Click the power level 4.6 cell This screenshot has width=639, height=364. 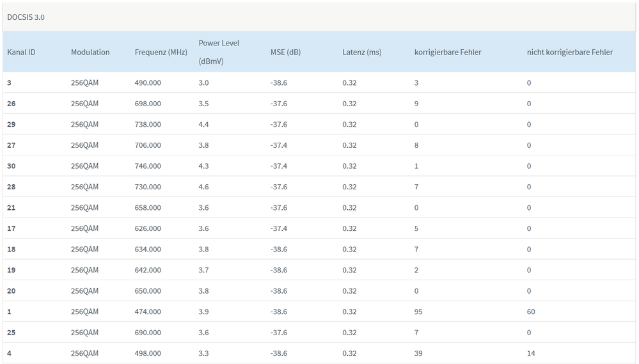click(204, 187)
